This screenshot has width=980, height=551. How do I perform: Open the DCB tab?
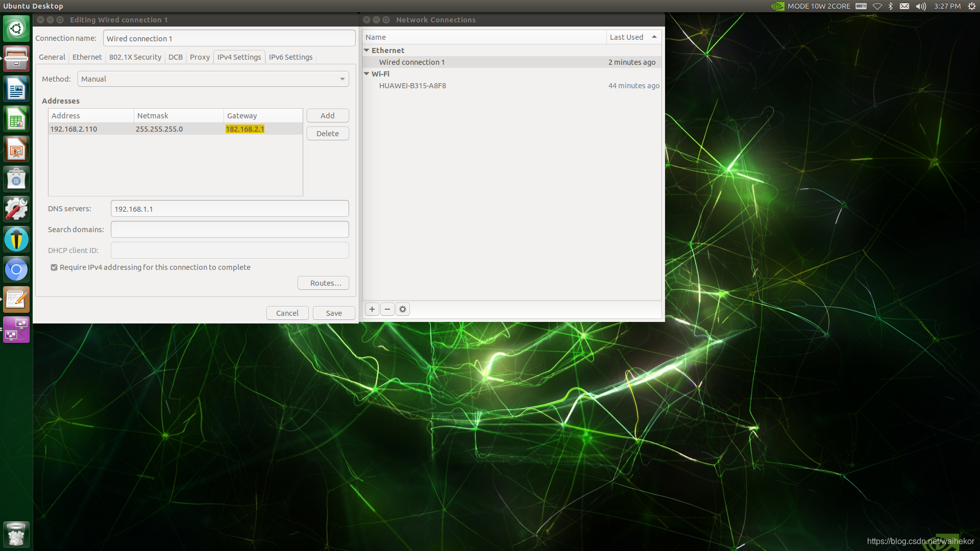[176, 57]
